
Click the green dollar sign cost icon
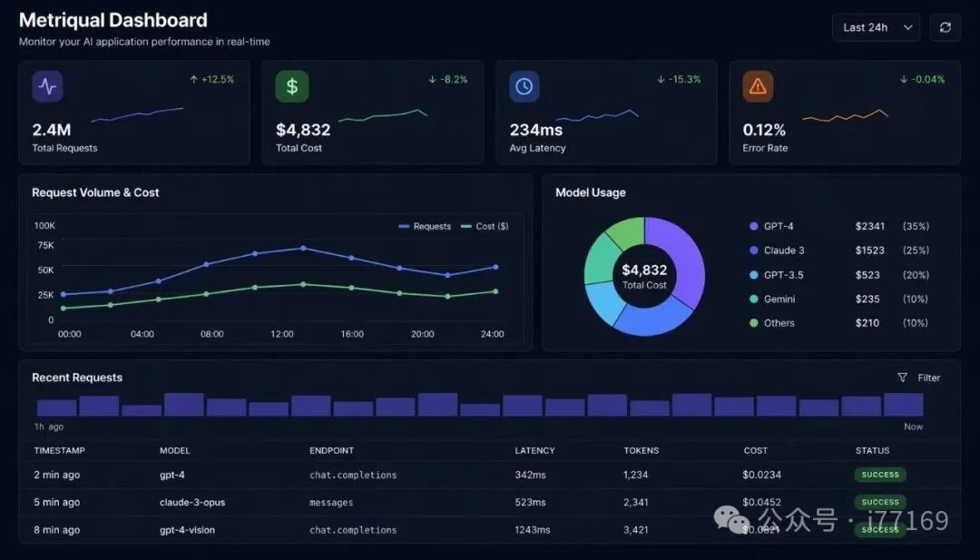point(292,87)
